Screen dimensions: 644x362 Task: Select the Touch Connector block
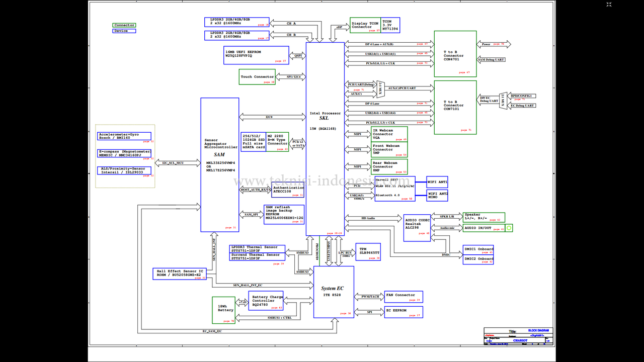257,77
